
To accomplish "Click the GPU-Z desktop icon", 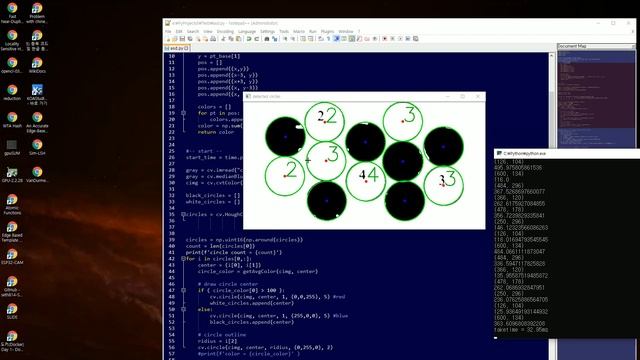I will pos(12,175).
